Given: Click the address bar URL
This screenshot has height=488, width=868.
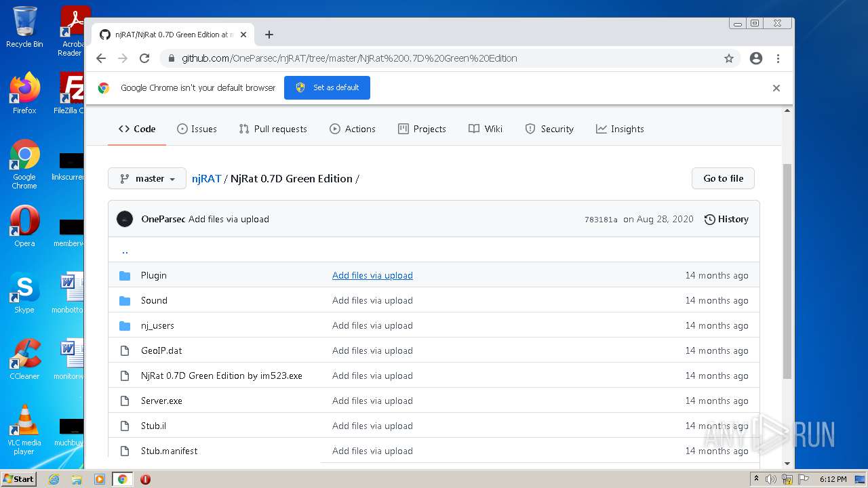Looking at the screenshot, I should [349, 58].
